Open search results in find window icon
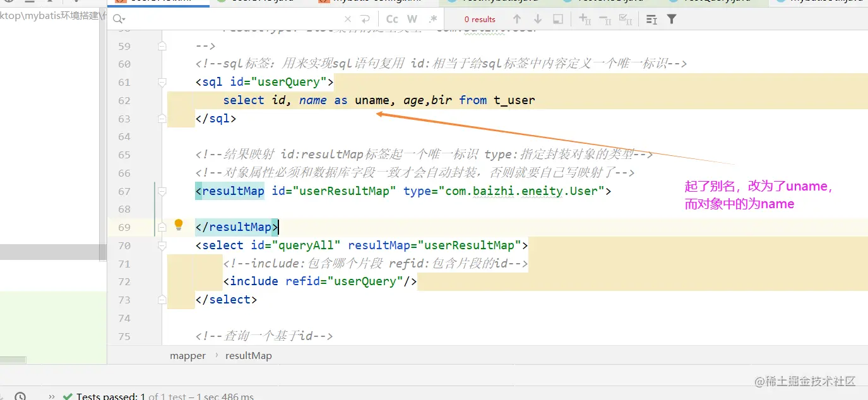Image resolution: width=868 pixels, height=400 pixels. (557, 20)
